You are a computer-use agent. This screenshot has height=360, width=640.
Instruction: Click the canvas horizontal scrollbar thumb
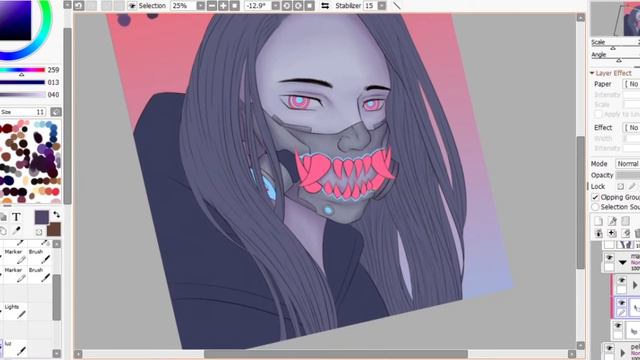click(336, 354)
